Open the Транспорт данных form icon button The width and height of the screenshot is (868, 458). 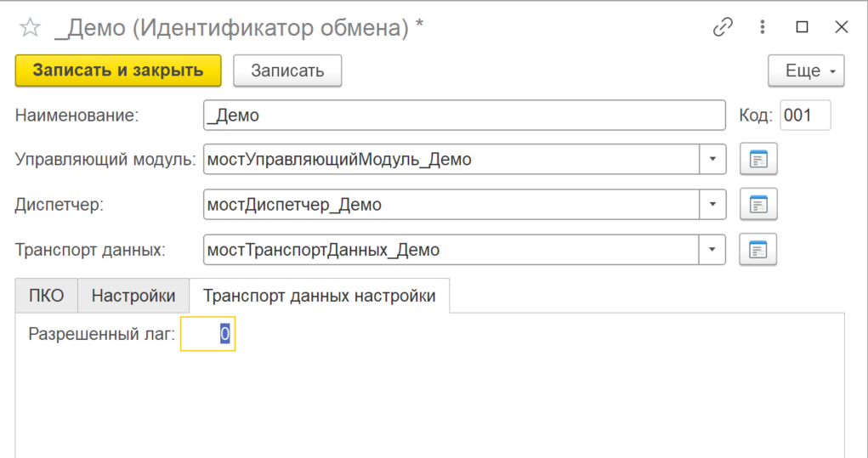[758, 250]
